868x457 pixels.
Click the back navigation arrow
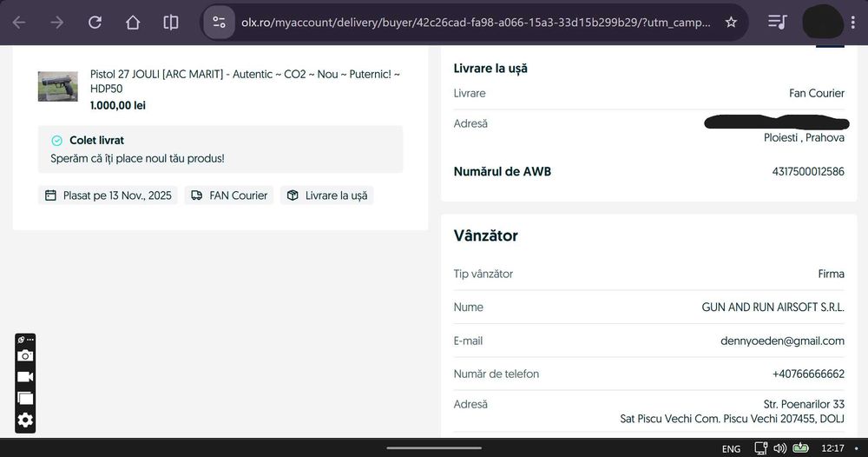pyautogui.click(x=18, y=23)
